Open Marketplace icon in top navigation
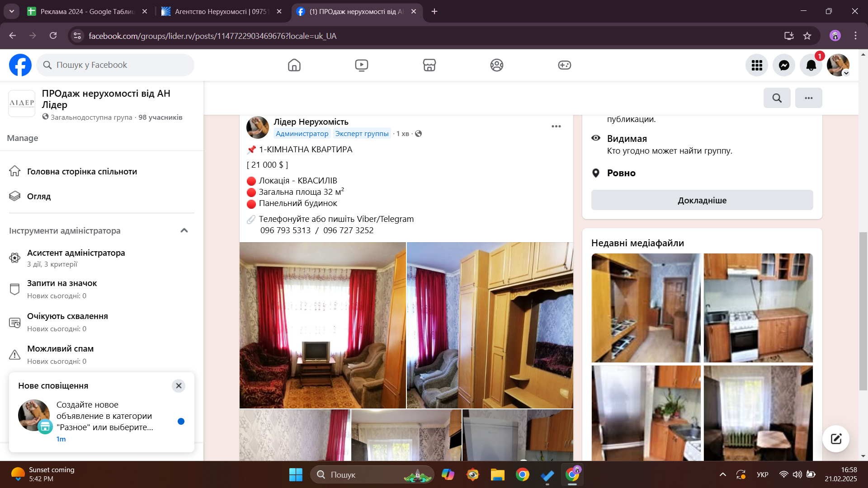Image resolution: width=868 pixels, height=488 pixels. (429, 65)
